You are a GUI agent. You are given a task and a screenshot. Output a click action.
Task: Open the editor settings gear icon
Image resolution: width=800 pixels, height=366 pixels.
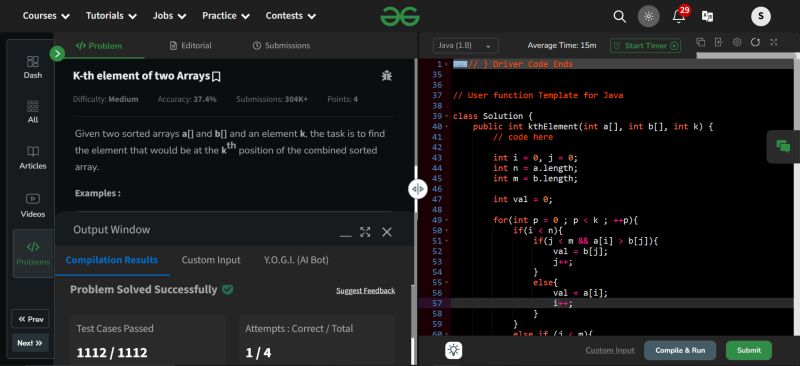(x=737, y=42)
